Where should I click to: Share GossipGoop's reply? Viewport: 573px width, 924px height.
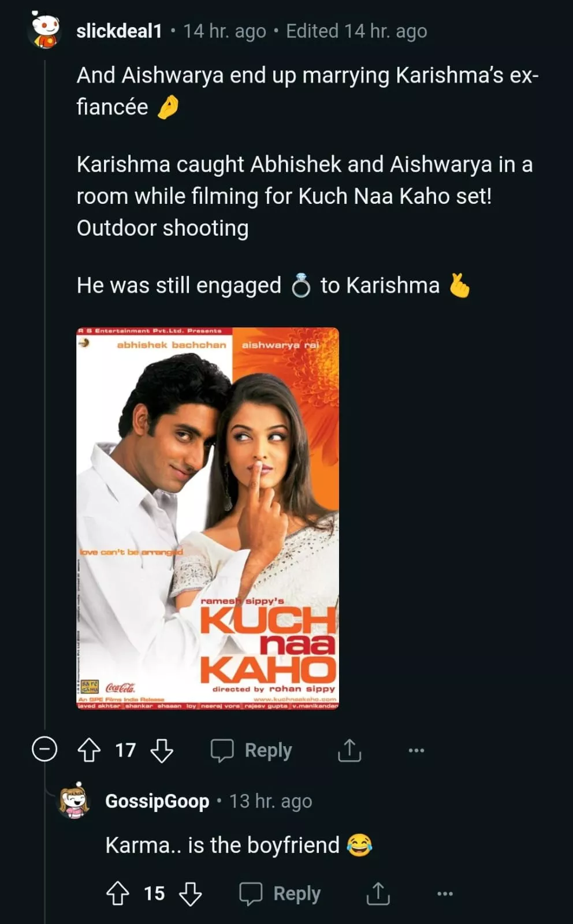point(378,893)
